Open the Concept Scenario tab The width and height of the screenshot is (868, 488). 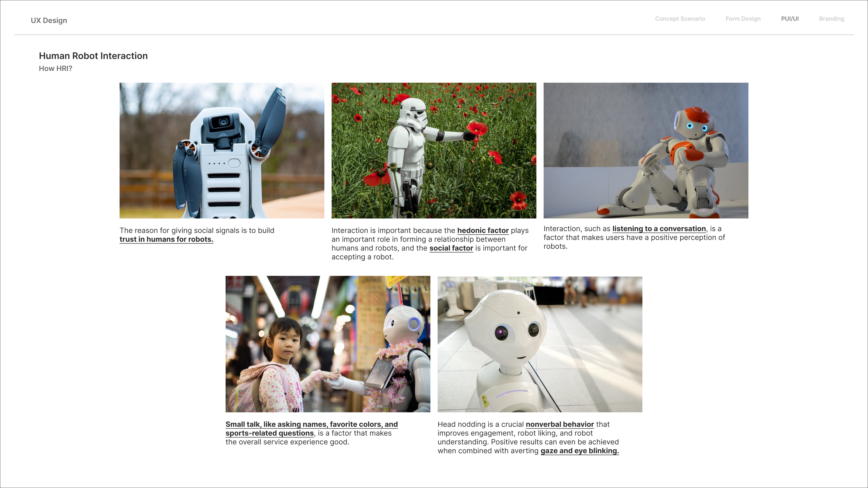pyautogui.click(x=680, y=19)
